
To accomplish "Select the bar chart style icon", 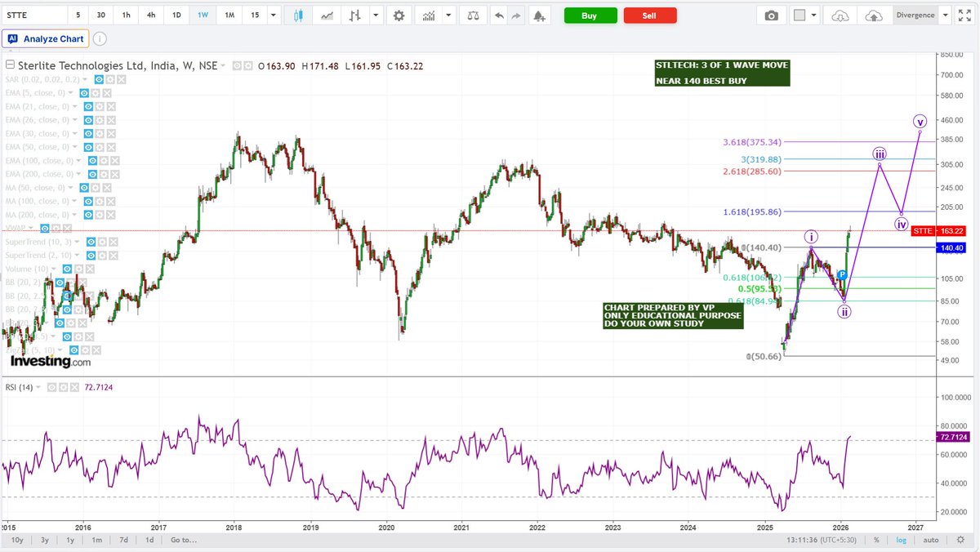I will (354, 16).
